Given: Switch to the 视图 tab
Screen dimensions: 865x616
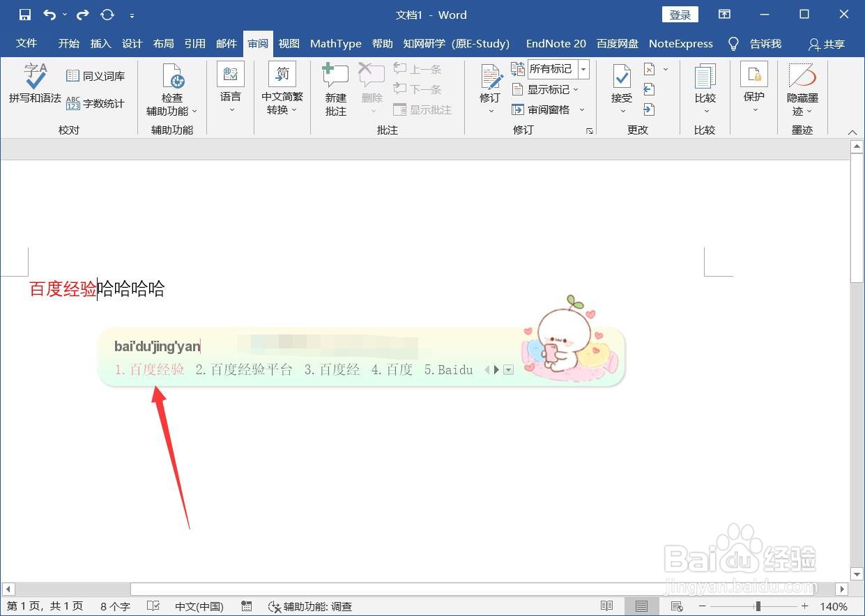Looking at the screenshot, I should coord(289,43).
